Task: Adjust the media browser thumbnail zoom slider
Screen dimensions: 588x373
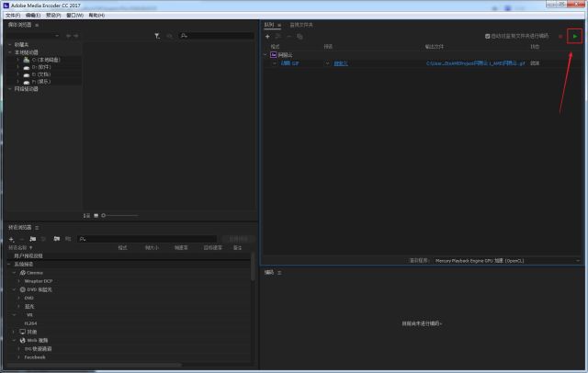Action: (x=120, y=216)
